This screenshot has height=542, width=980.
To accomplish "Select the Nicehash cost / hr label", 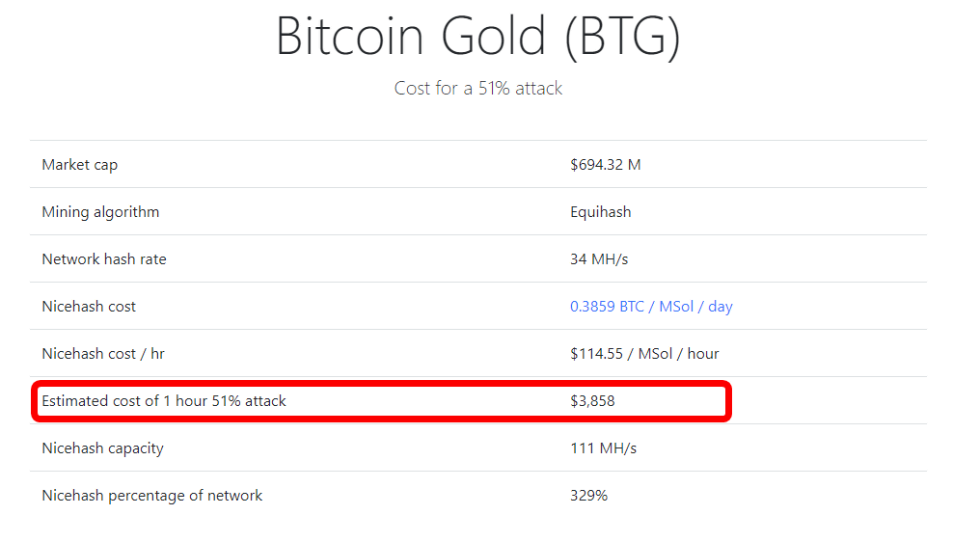I will tap(102, 354).
